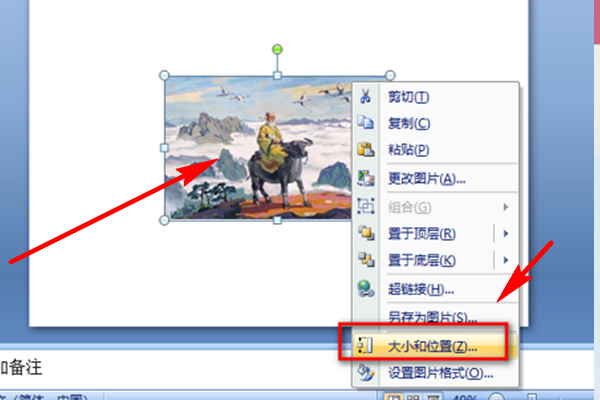Click the Hyperlink globe icon
The width and height of the screenshot is (600, 400).
coord(366,289)
